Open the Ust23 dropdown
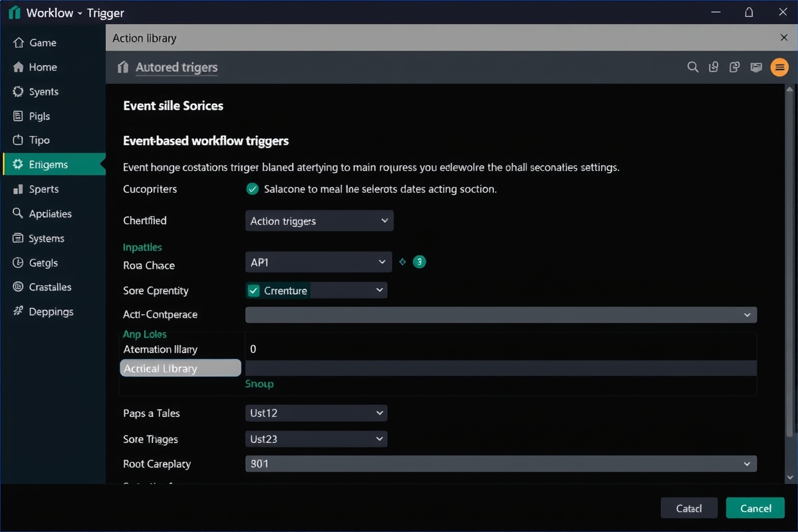This screenshot has height=532, width=798. pyautogui.click(x=316, y=439)
